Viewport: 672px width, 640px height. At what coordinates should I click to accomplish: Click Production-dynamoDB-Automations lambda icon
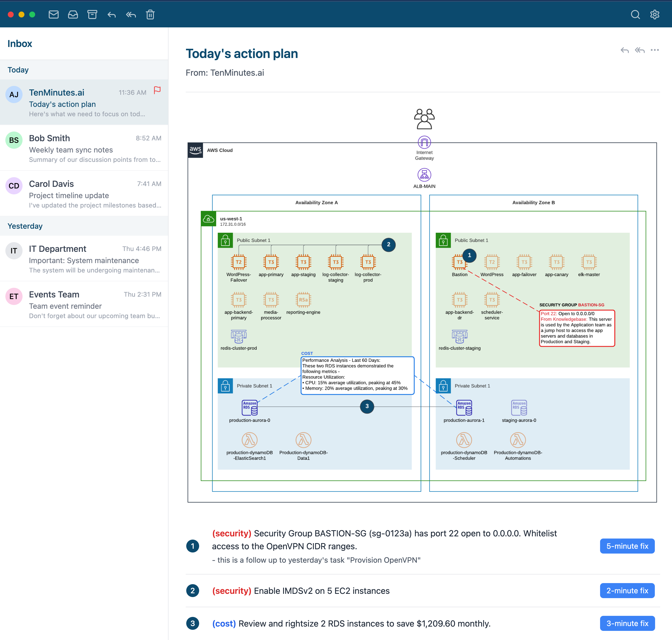coord(518,440)
